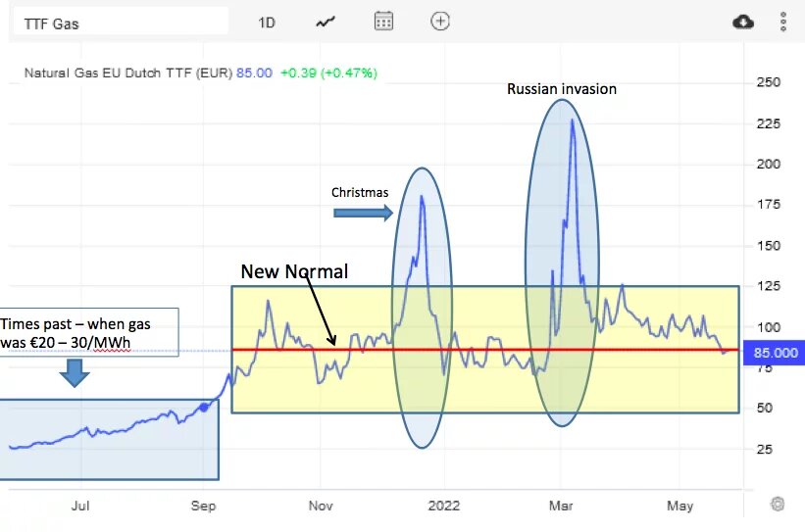Open the 1D interval selector

(267, 23)
